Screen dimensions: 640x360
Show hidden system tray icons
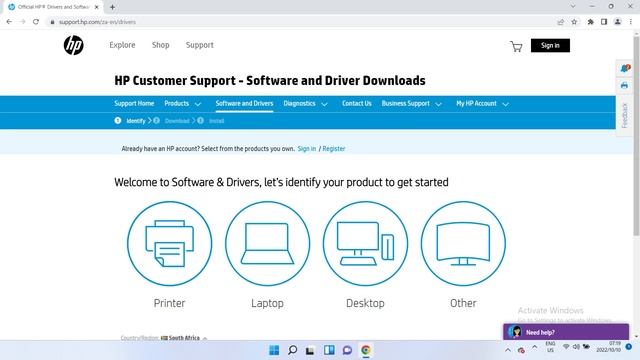(508, 350)
